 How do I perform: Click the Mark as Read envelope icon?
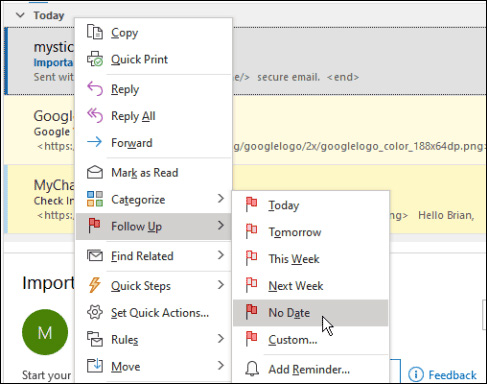tap(95, 172)
